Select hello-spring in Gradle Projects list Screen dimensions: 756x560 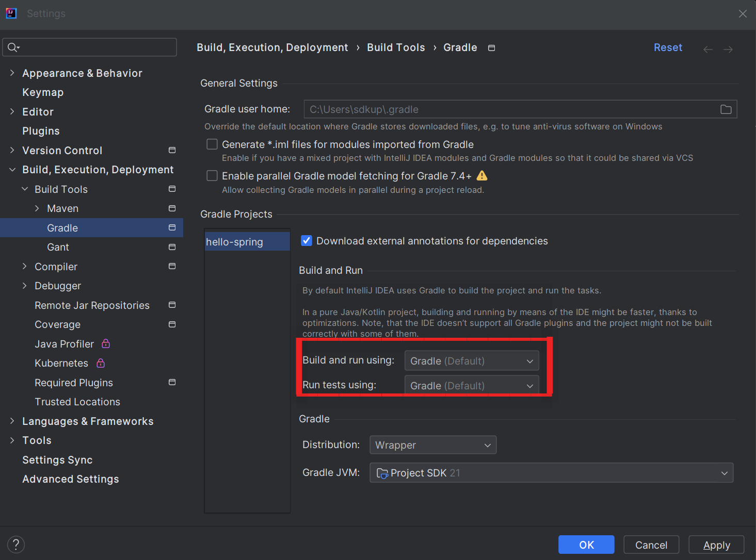point(247,242)
